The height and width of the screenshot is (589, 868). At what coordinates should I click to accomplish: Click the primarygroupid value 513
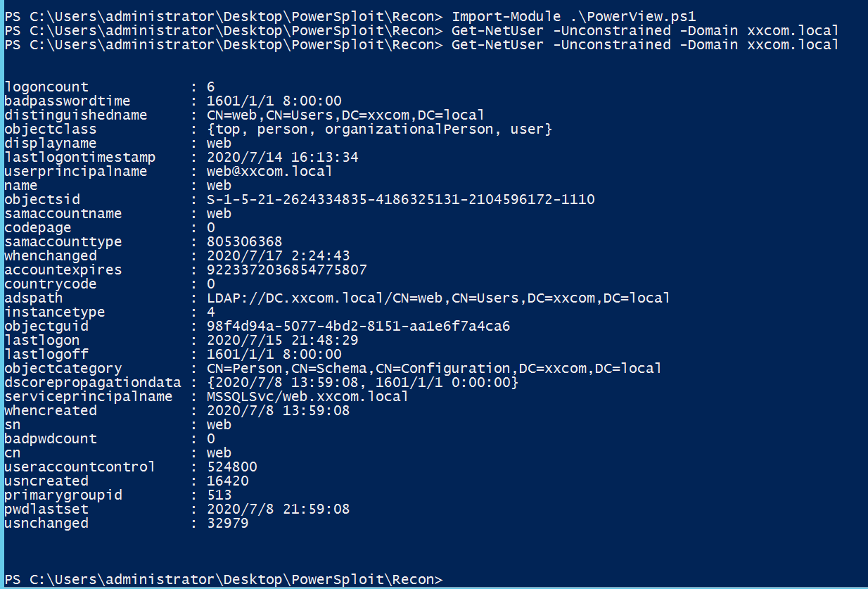point(219,495)
